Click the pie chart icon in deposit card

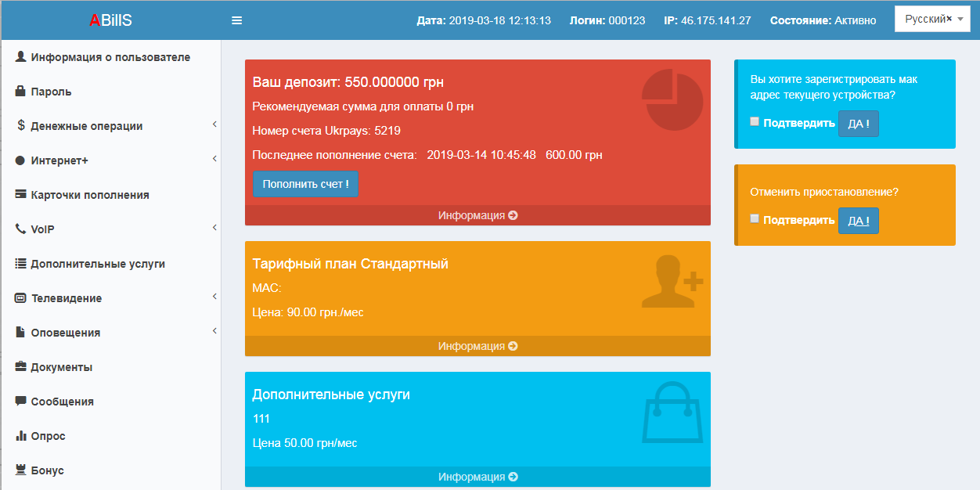click(x=672, y=99)
